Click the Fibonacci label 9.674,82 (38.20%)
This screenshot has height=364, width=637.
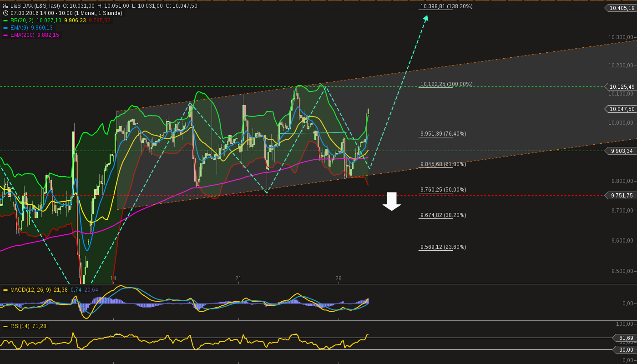(x=443, y=215)
